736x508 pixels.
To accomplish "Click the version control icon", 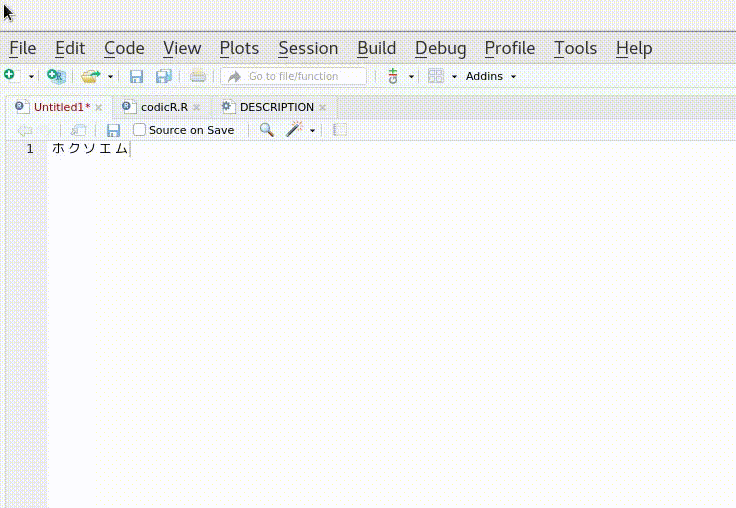I will [x=393, y=76].
